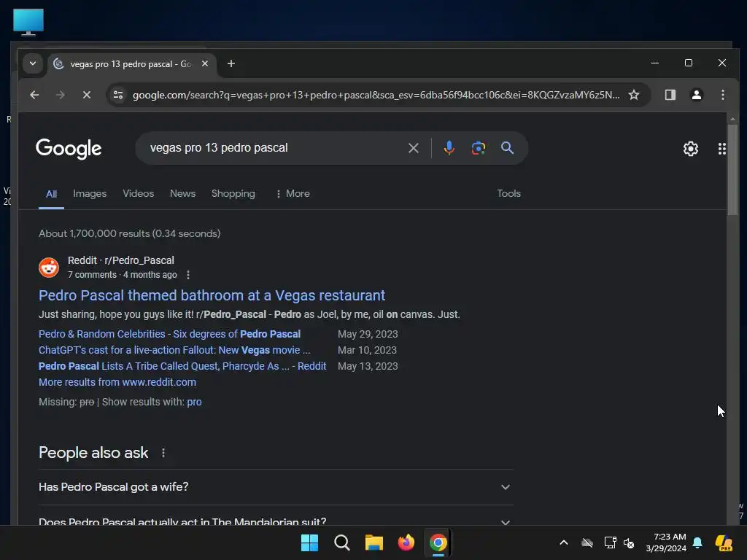Screen dimensions: 747x560
Task: Open the taskbar clock and date
Action: [666, 542]
